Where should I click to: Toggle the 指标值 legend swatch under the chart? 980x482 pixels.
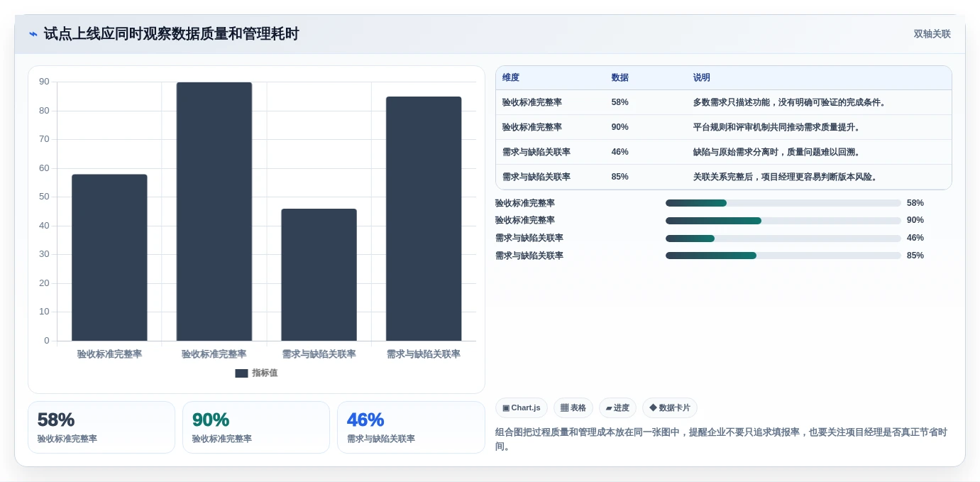coord(241,373)
